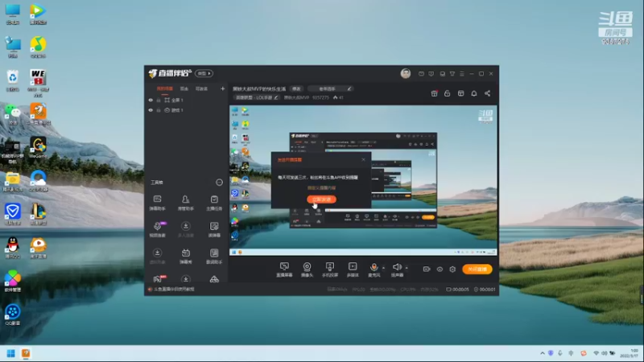Image resolution: width=644 pixels, height=362 pixels.
Task: Add a new scene with plus button
Action: pyautogui.click(x=223, y=88)
